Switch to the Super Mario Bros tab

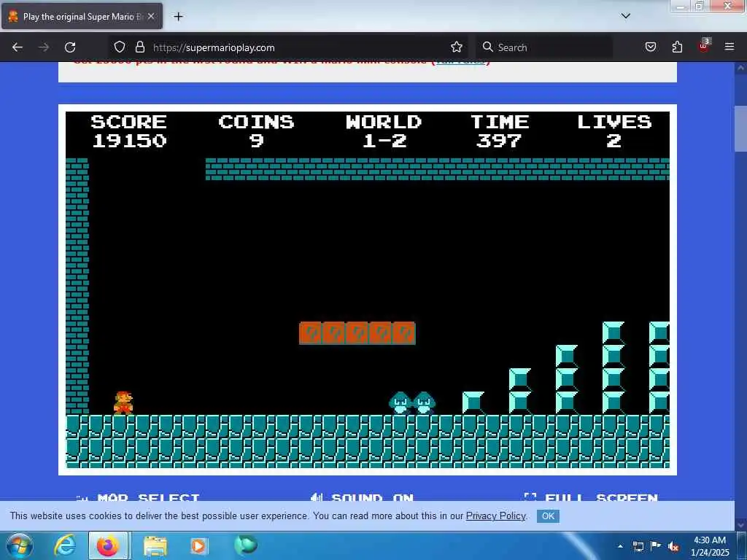tap(82, 16)
